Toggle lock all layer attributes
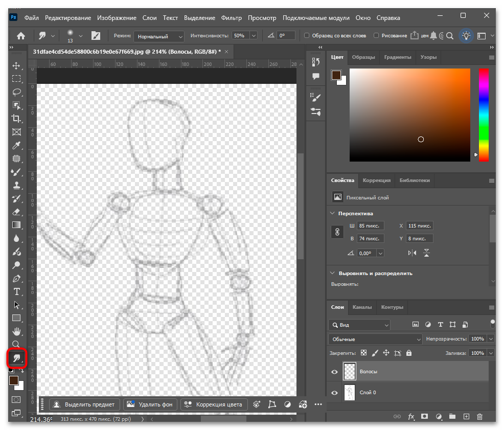Image resolution: width=504 pixels, height=430 pixels. pyautogui.click(x=408, y=353)
